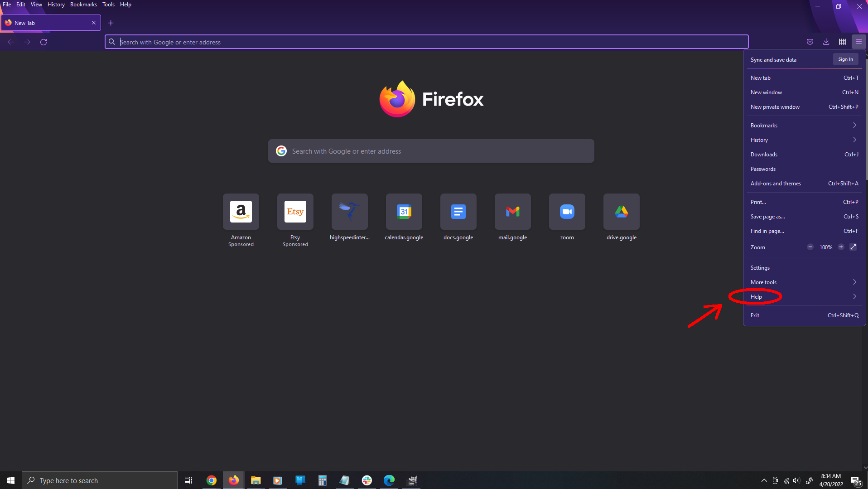Click Sync and save data label

pos(773,60)
